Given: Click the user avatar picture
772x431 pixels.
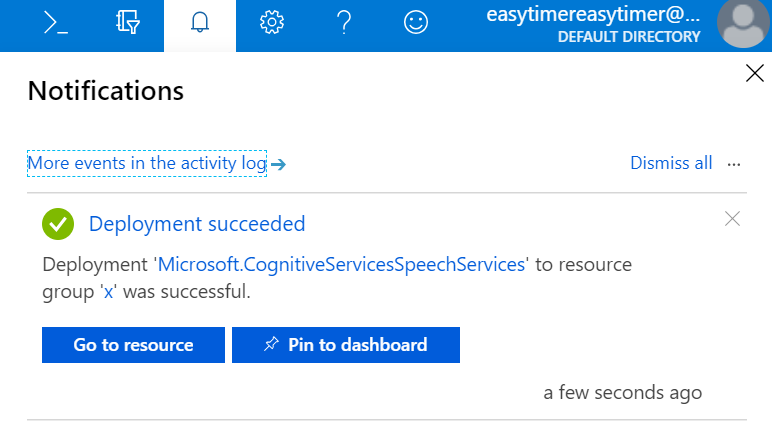Looking at the screenshot, I should [x=744, y=25].
